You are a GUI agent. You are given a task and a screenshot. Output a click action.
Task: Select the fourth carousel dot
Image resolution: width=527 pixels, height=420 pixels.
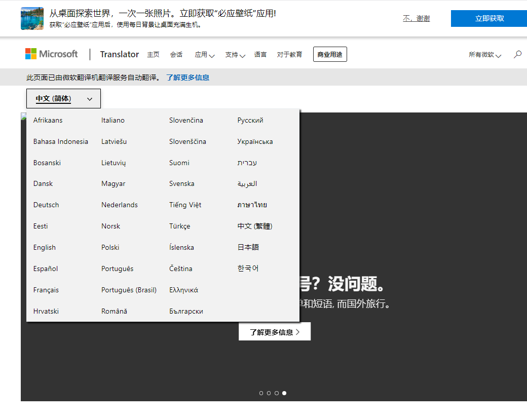[x=284, y=393]
